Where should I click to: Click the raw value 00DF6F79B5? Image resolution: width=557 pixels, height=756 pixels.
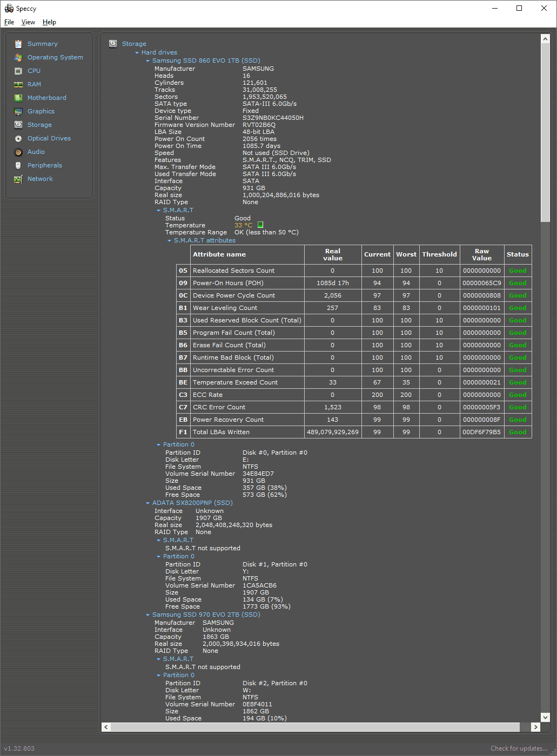[x=481, y=432]
